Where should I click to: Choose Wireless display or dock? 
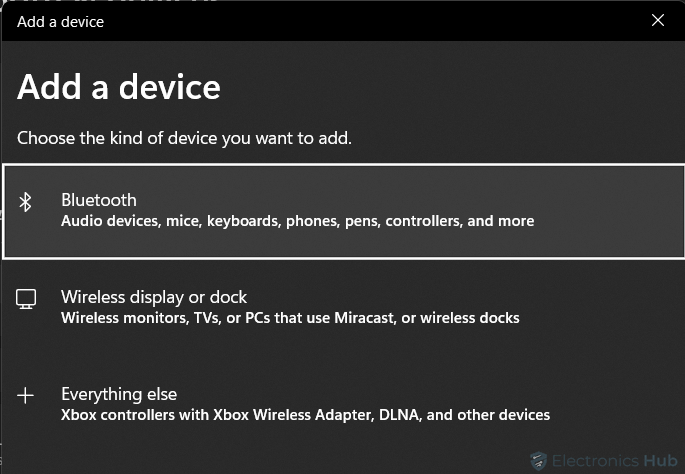(343, 307)
